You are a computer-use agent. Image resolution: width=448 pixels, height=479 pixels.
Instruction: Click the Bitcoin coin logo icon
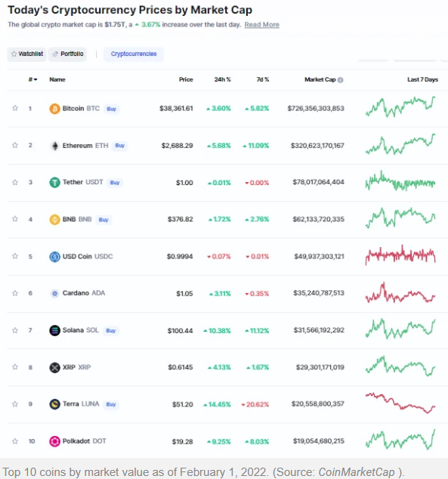pyautogui.click(x=54, y=109)
